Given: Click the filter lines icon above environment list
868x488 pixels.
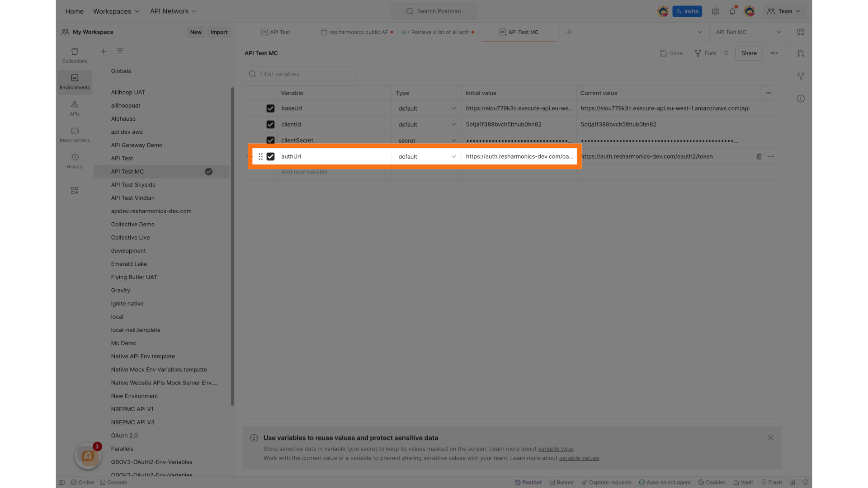Looking at the screenshot, I should point(120,52).
